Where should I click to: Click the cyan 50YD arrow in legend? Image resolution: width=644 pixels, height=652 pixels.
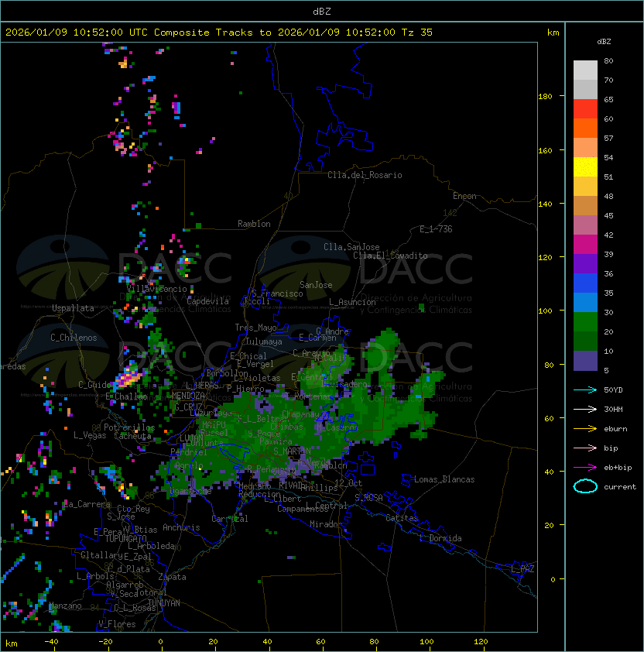pos(585,389)
